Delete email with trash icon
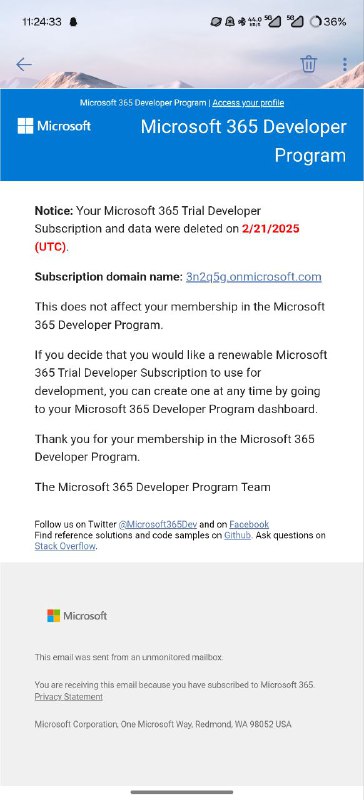Viewport: 364px width, 800px height. (x=308, y=64)
